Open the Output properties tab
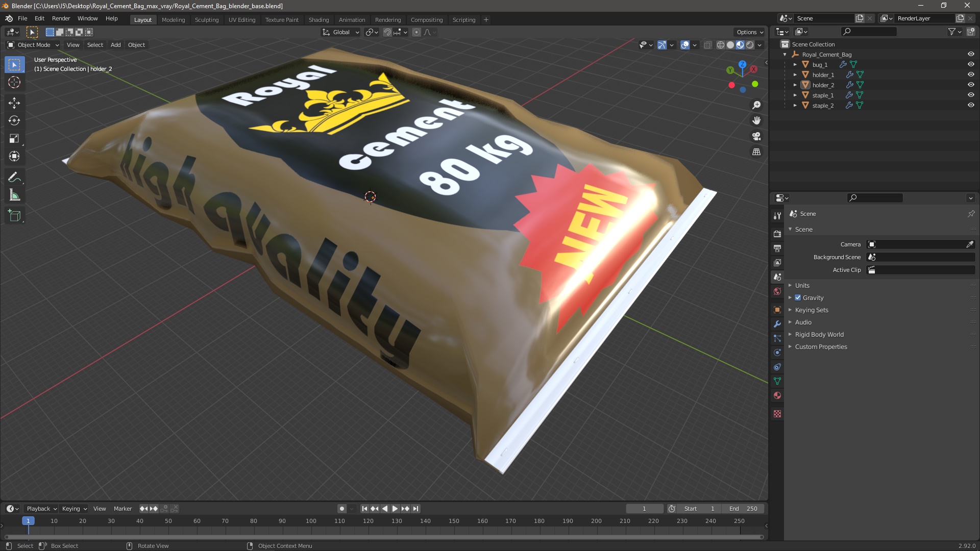This screenshot has width=980, height=551. coord(777,248)
